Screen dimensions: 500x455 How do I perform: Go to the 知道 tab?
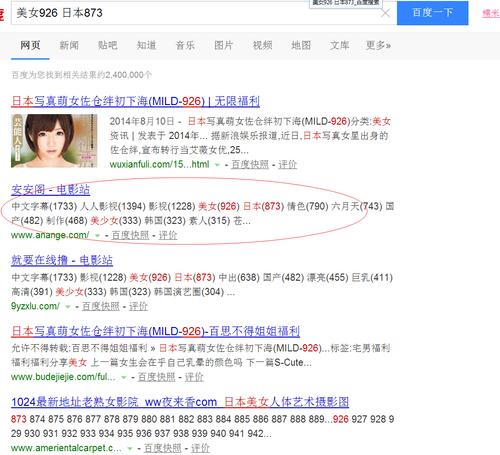pyautogui.click(x=146, y=45)
